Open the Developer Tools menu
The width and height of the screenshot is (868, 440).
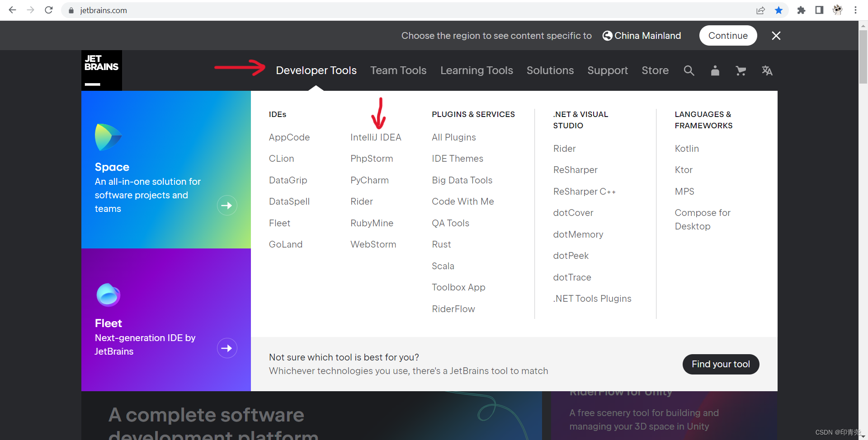click(316, 70)
